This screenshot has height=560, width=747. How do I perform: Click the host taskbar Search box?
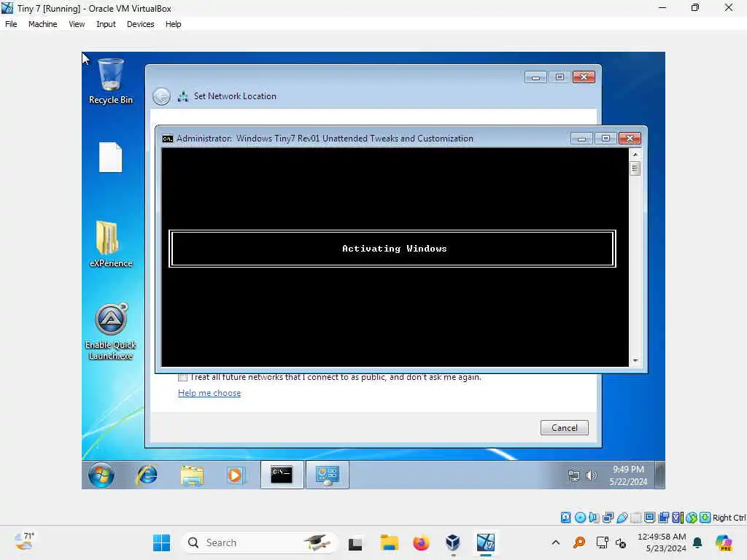[x=259, y=542]
